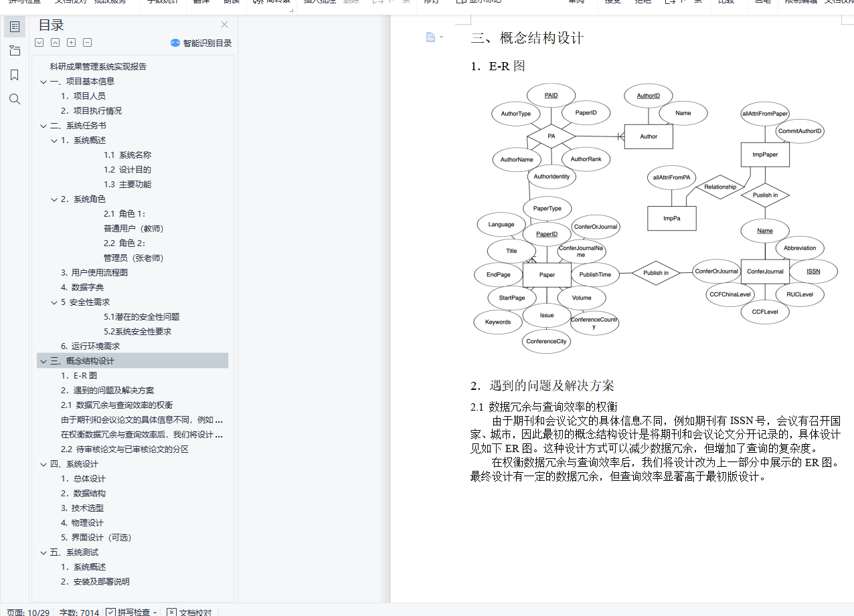
Task: Select the E-R diagram image in the document
Action: pos(656,219)
